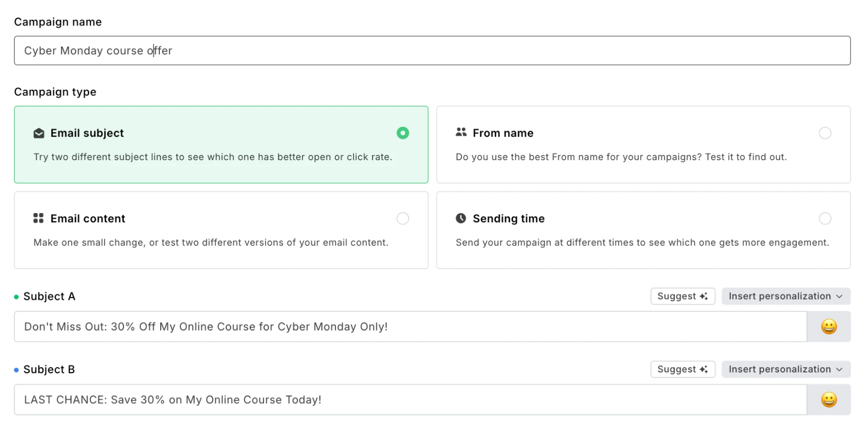Open emoji picker for Subject A
The height and width of the screenshot is (431, 868).
[x=828, y=327]
